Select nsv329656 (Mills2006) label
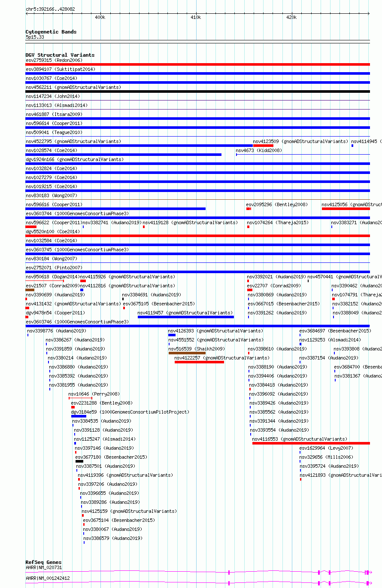382x588 pixels. [326, 457]
